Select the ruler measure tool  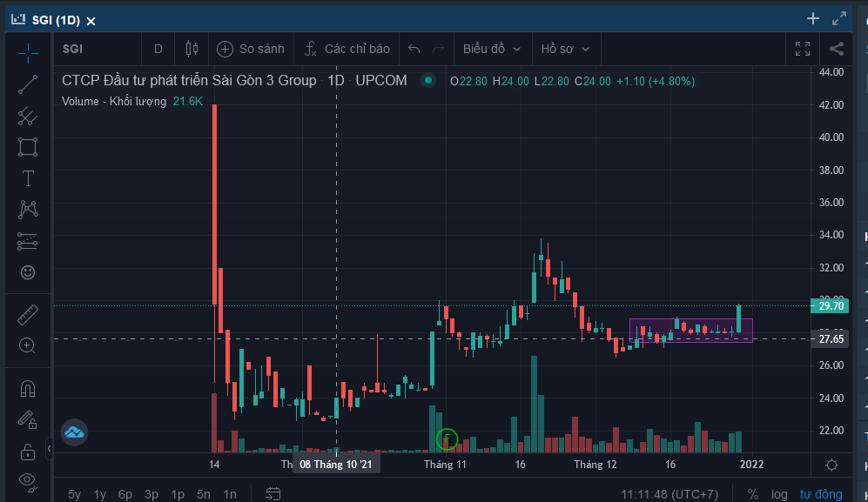pyautogui.click(x=28, y=314)
